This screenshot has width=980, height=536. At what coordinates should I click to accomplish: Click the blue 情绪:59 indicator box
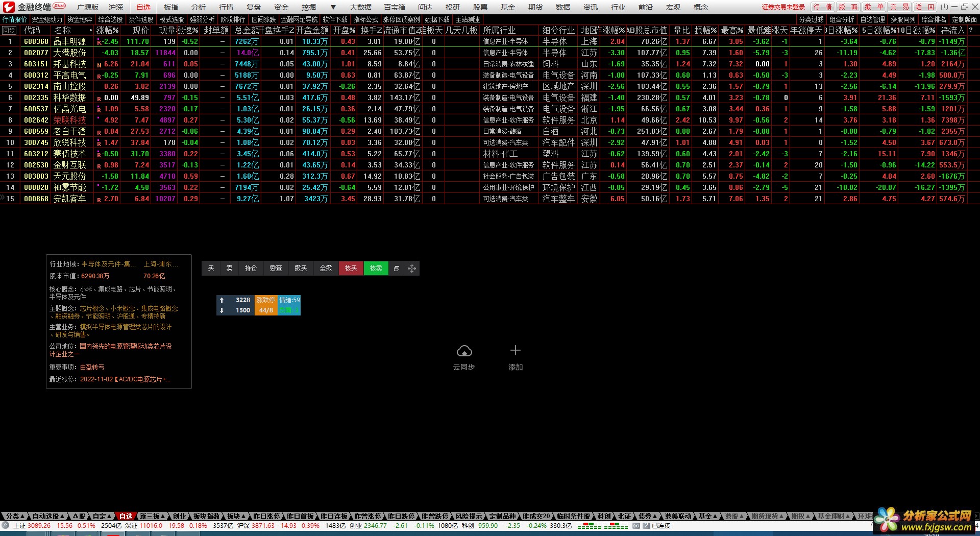(289, 305)
